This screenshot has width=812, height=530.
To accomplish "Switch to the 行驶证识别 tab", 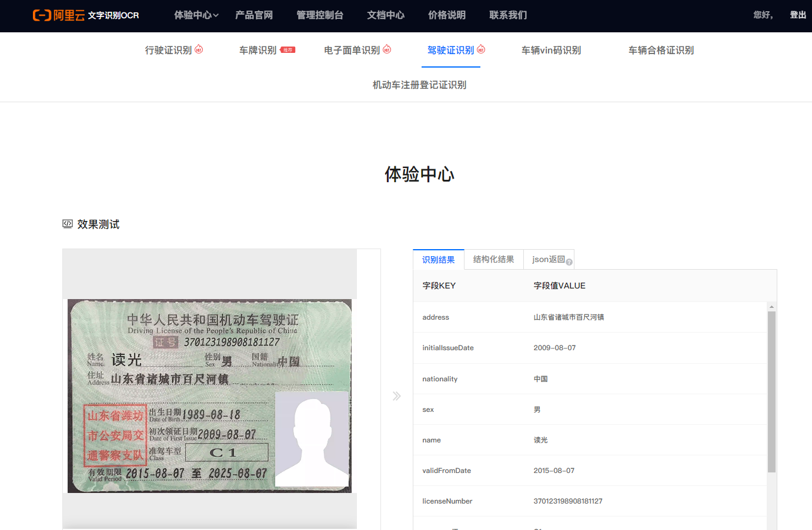I will click(168, 51).
